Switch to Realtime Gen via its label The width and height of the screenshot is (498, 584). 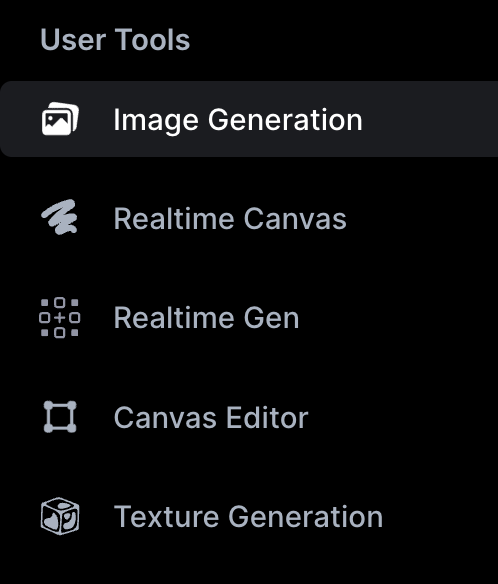click(206, 318)
